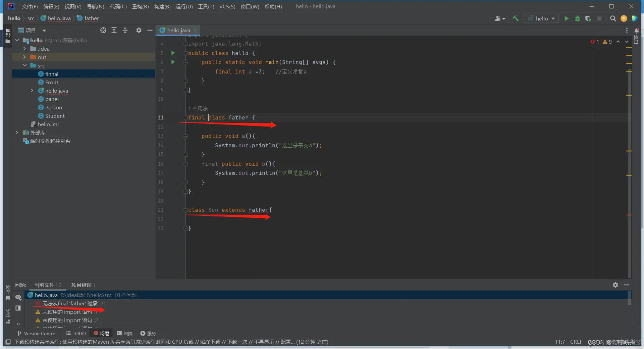Open the TODO tool window
The image size is (644, 349).
pos(76,334)
